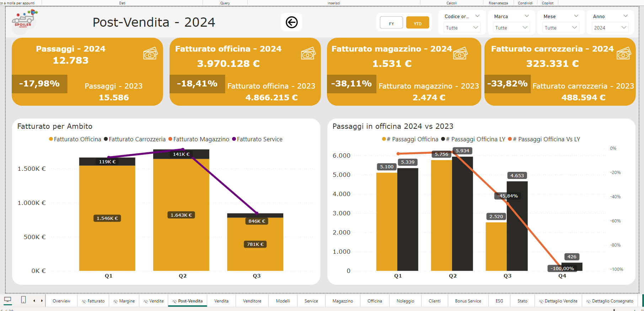644x311 pixels.
Task: Open the Marca filter dropdown
Action: coord(510,28)
